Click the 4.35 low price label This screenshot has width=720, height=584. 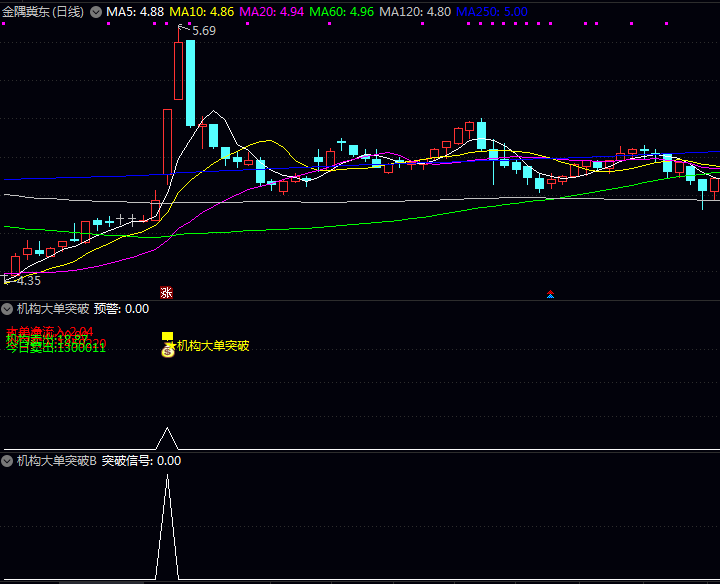pyautogui.click(x=28, y=281)
